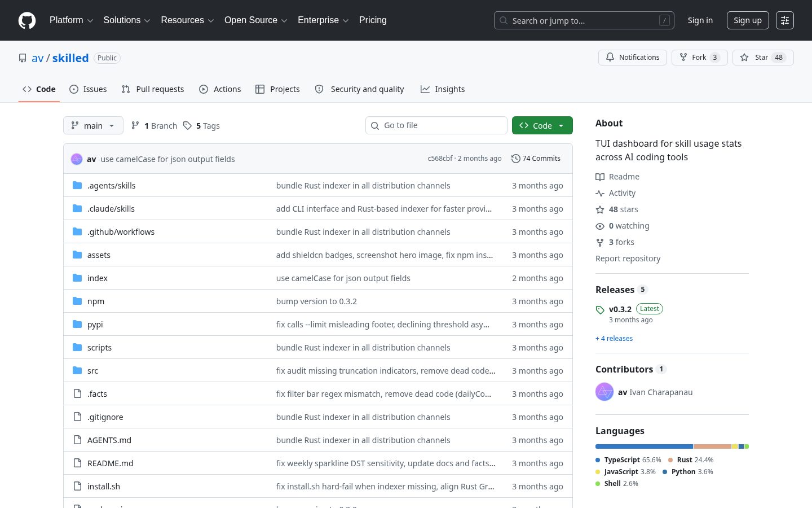Image resolution: width=812 pixels, height=508 pixels.
Task: Click the Python language color dot
Action: [665, 472]
